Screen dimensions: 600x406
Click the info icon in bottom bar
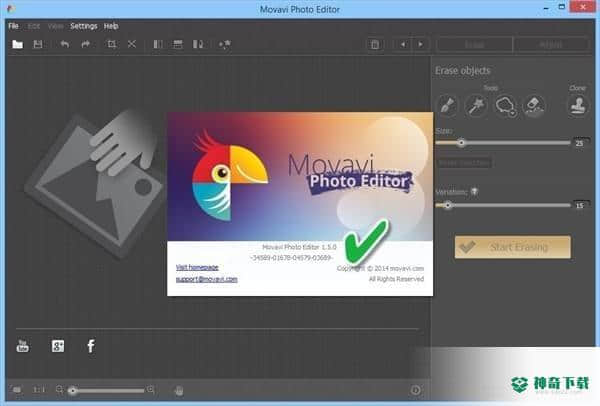416,390
